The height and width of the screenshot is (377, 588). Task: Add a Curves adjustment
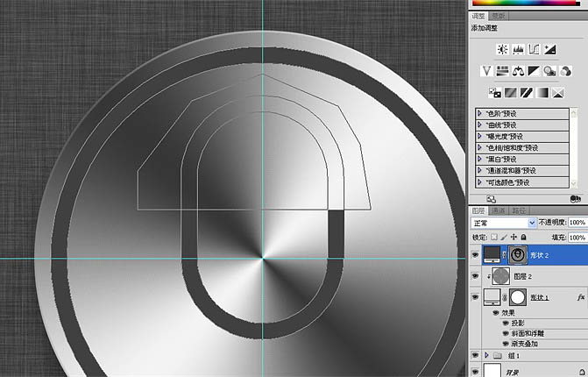534,49
